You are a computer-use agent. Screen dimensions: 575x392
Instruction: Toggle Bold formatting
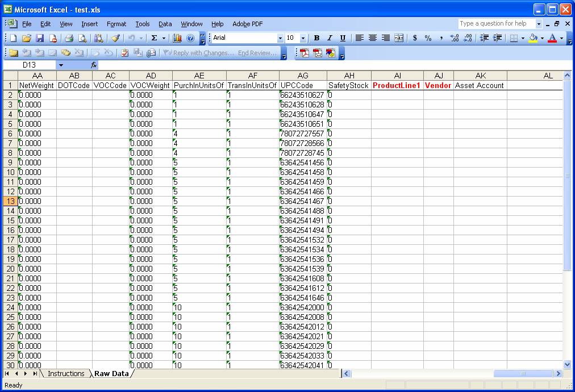(x=316, y=38)
